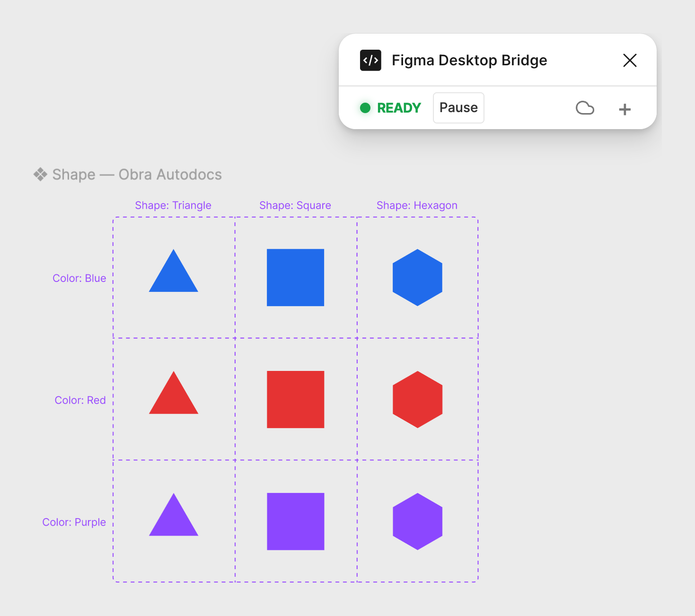The width and height of the screenshot is (695, 616).
Task: Select the blue triangle variant
Action: (x=174, y=273)
